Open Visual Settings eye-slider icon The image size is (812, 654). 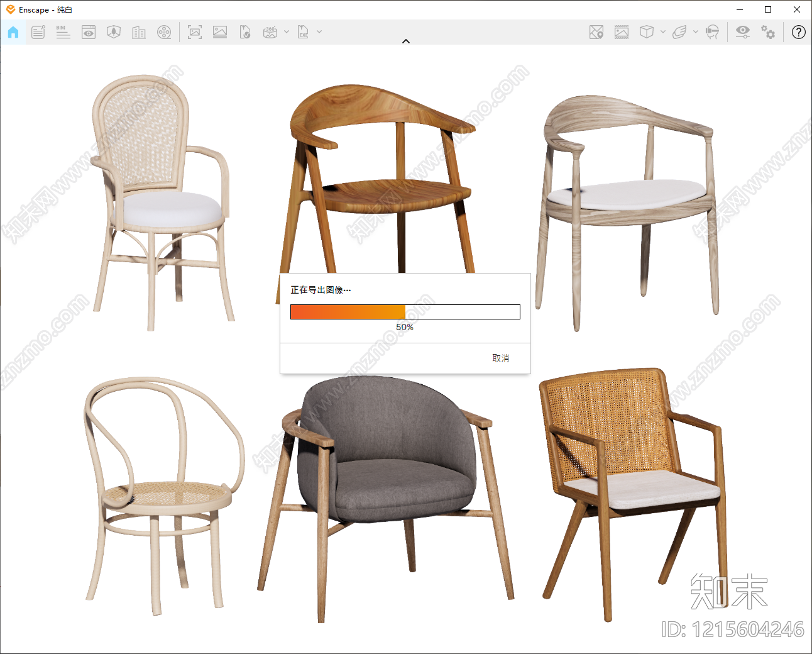click(x=743, y=32)
